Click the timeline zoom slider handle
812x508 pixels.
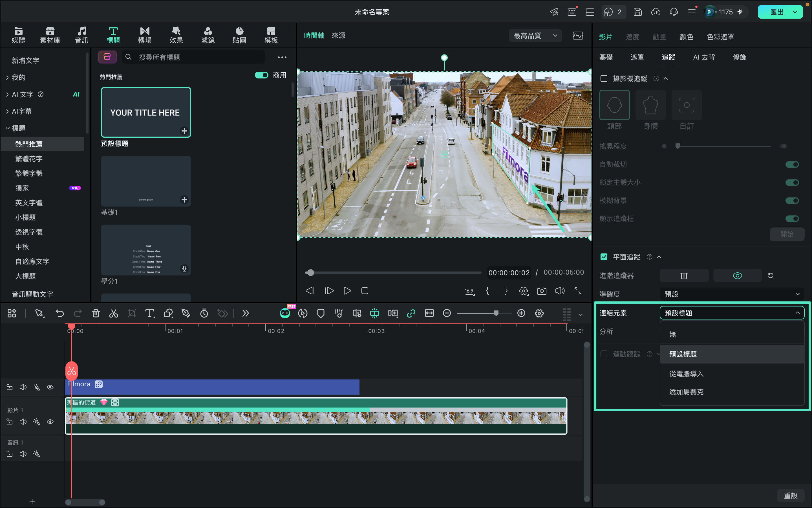(496, 313)
